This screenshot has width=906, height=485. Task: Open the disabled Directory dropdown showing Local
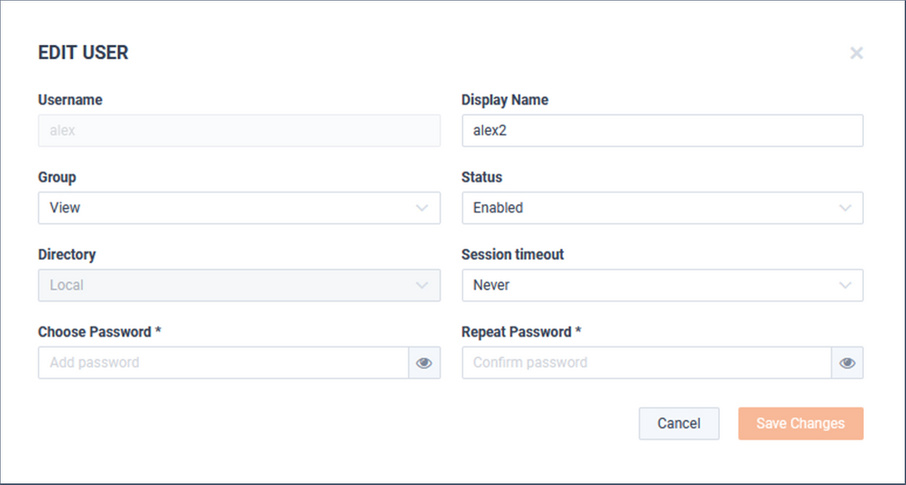click(x=239, y=286)
